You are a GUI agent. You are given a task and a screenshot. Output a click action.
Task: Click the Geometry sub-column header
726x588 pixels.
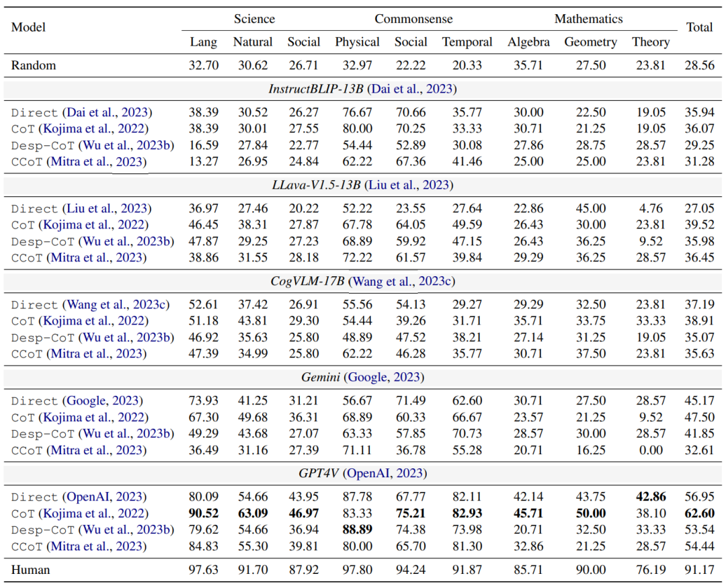[591, 42]
